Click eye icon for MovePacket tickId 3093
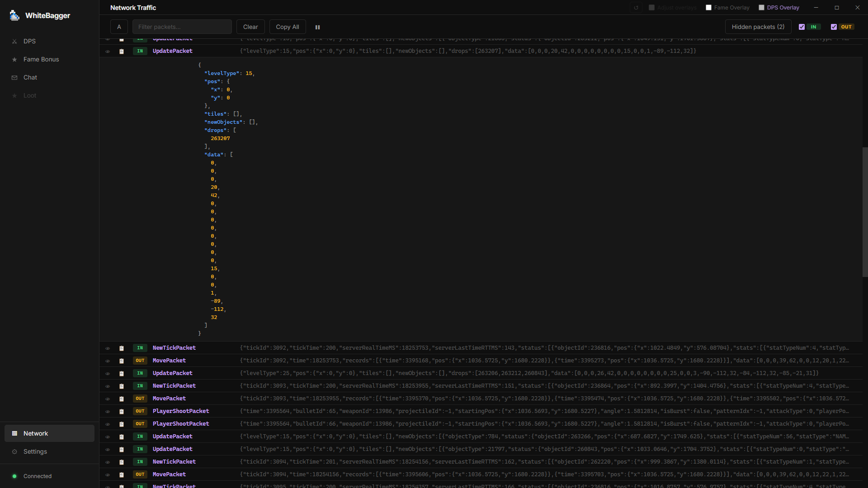This screenshot has width=868, height=488. tap(108, 399)
